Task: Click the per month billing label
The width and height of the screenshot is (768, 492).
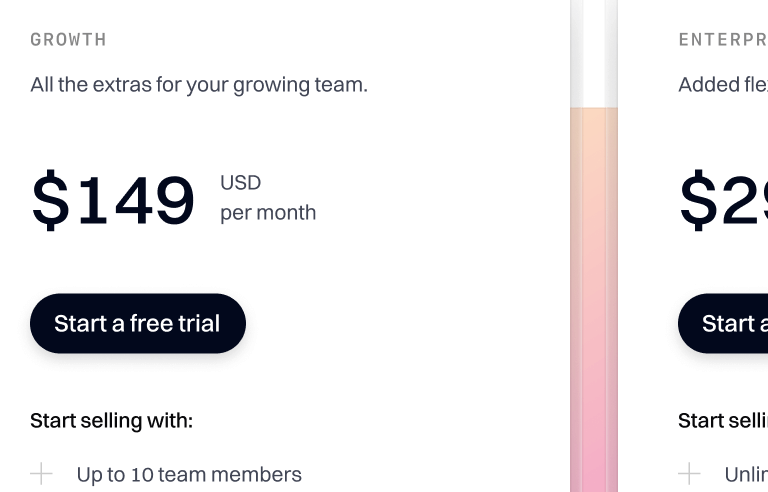Action: pos(268,212)
